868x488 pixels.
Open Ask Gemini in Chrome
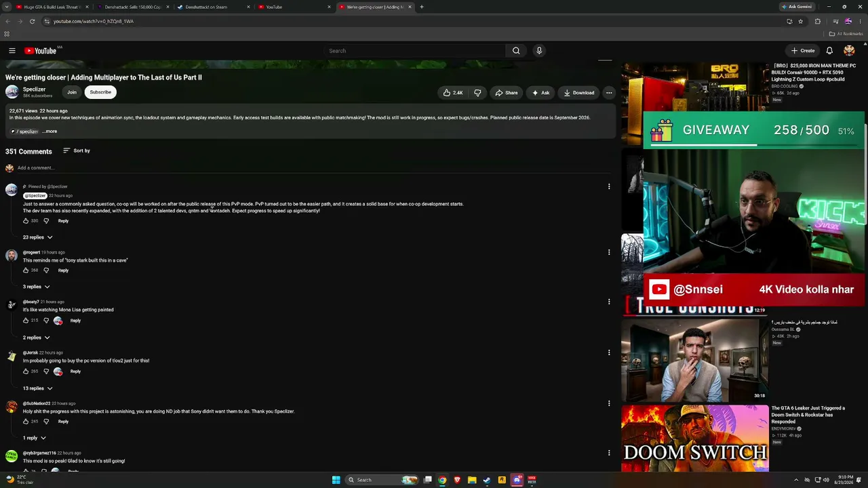pyautogui.click(x=797, y=7)
